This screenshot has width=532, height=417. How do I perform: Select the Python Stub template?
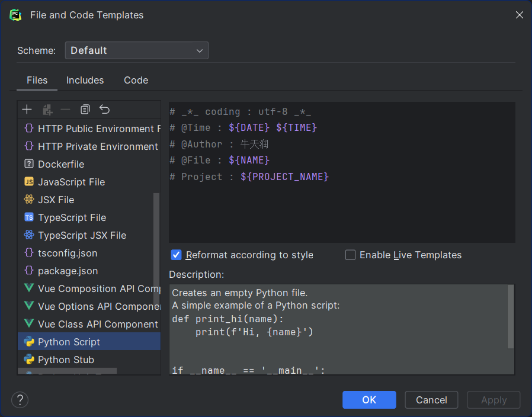coord(66,360)
